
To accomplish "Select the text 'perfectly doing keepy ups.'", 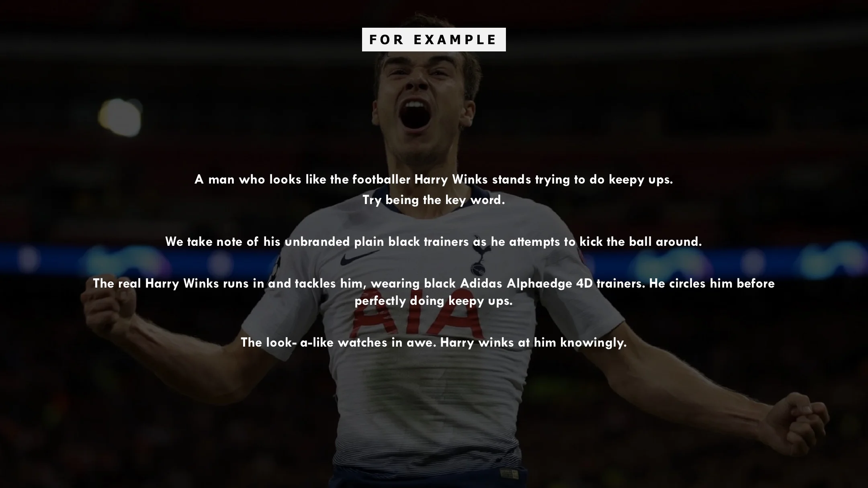I will coord(434,300).
